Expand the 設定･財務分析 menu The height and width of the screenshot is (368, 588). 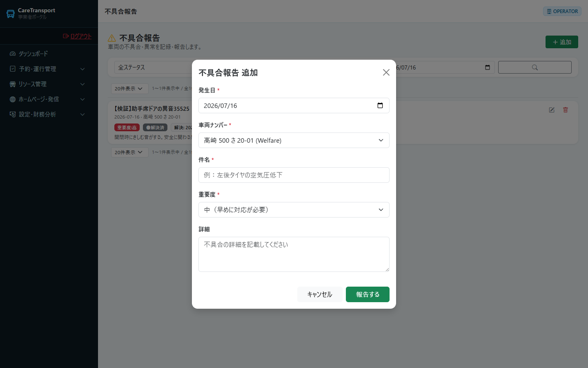49,114
